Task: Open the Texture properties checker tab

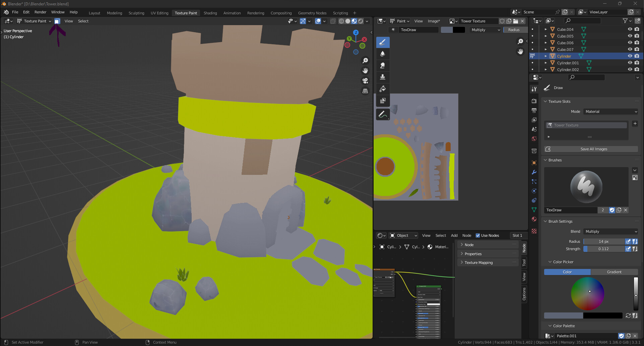Action: (x=534, y=231)
